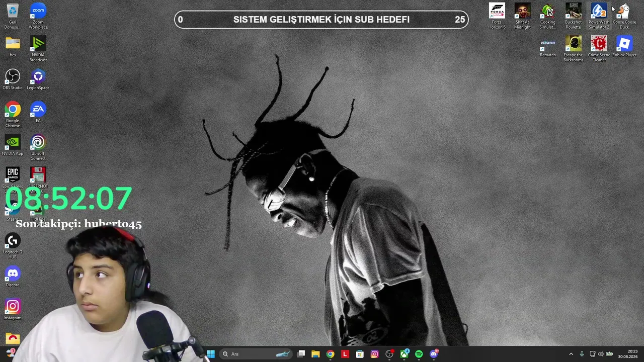Open Task View from the taskbar
Screen dimensions: 644x362
click(x=301, y=354)
